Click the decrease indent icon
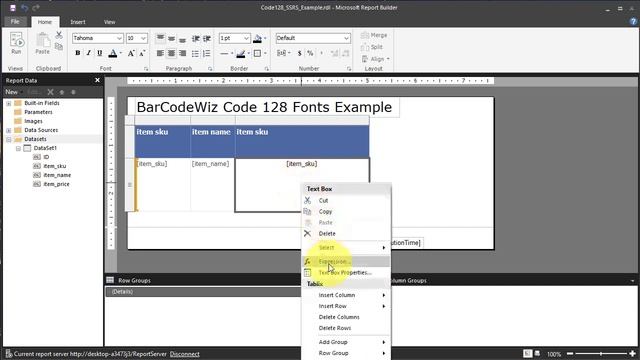This screenshot has height=360, width=640. pyautogui.click(x=196, y=38)
